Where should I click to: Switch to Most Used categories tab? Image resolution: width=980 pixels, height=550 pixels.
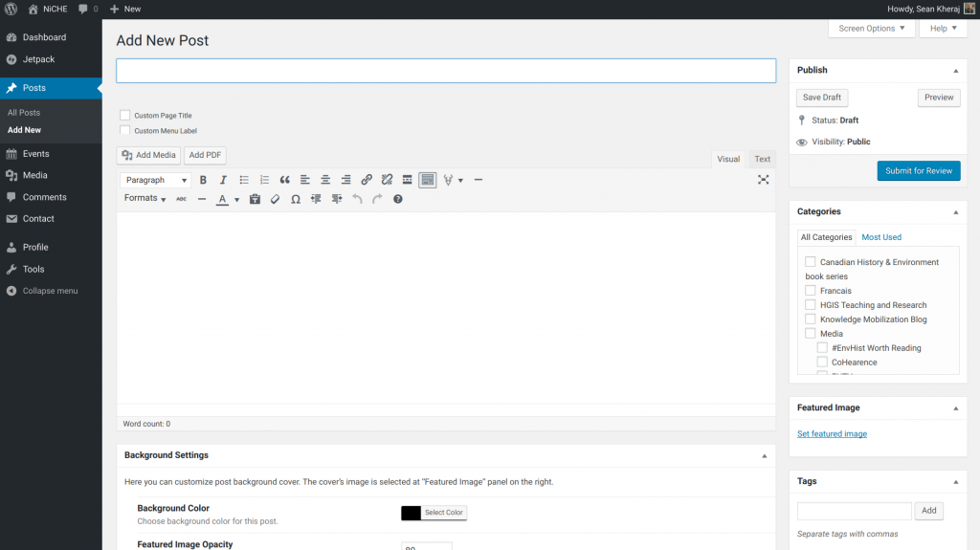tap(881, 237)
